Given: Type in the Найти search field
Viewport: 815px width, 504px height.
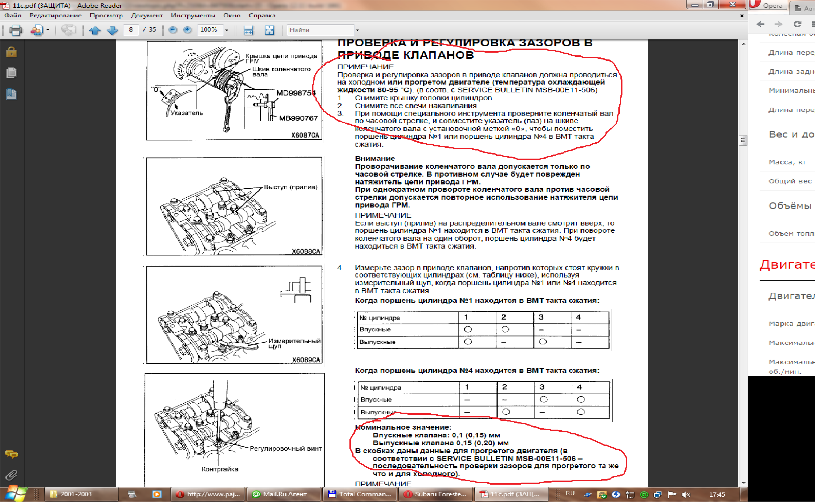Looking at the screenshot, I should pos(319,30).
